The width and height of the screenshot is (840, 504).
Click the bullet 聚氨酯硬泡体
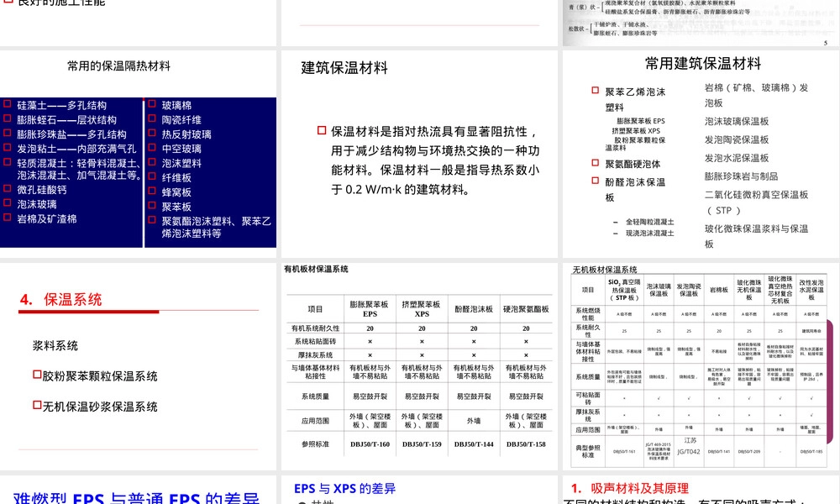tap(633, 164)
